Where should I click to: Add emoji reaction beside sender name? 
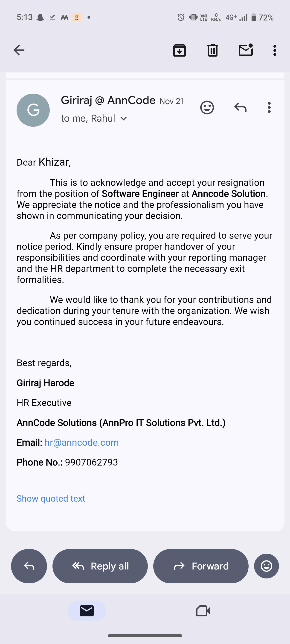[x=207, y=107]
